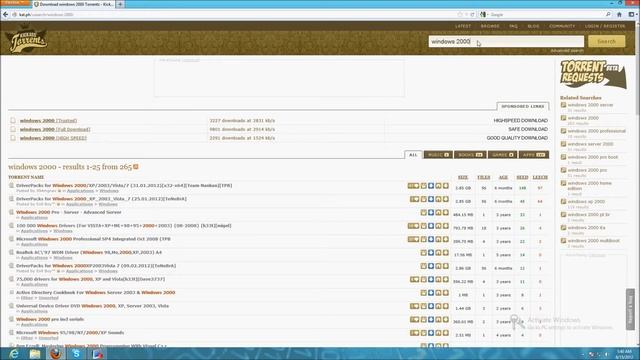
Task: Open Internet Explorer from taskbar
Action: click(14, 353)
